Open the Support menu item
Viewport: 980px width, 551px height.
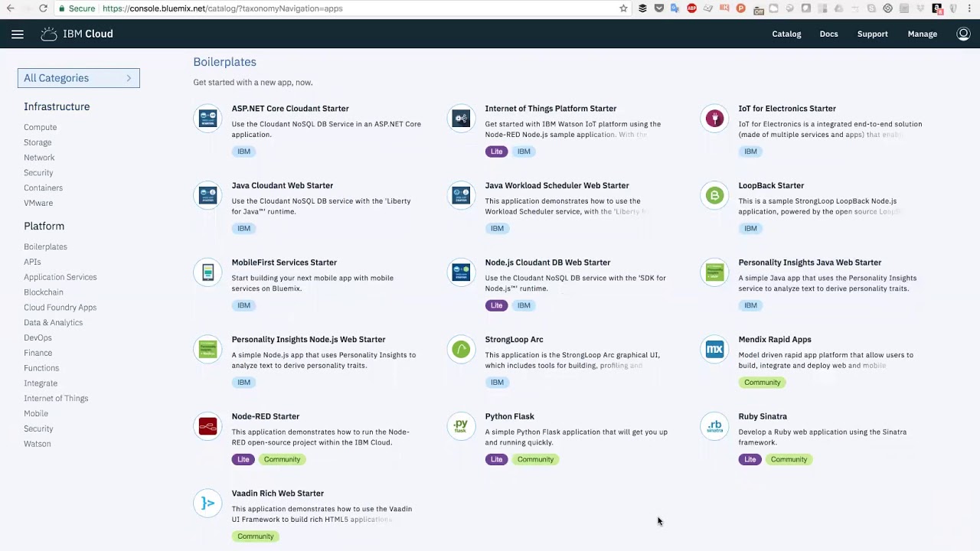(x=872, y=34)
